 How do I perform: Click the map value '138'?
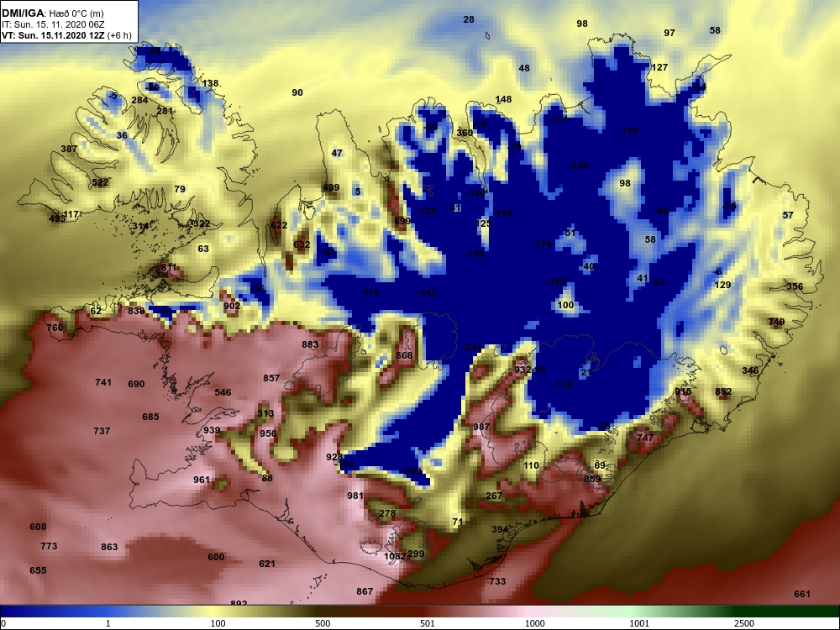point(211,83)
